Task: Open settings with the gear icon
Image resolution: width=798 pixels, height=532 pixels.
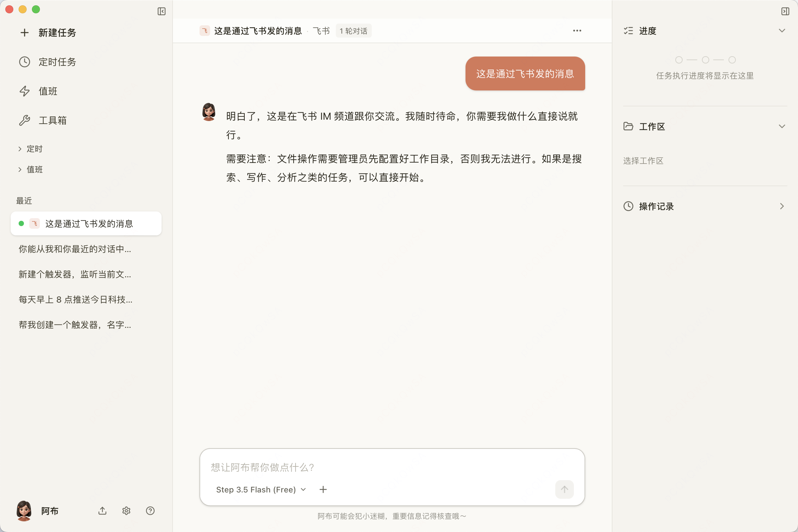Action: (x=126, y=511)
